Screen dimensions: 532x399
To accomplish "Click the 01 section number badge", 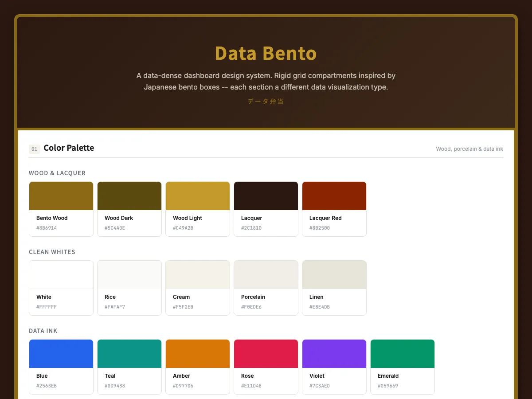I will [x=34, y=149].
